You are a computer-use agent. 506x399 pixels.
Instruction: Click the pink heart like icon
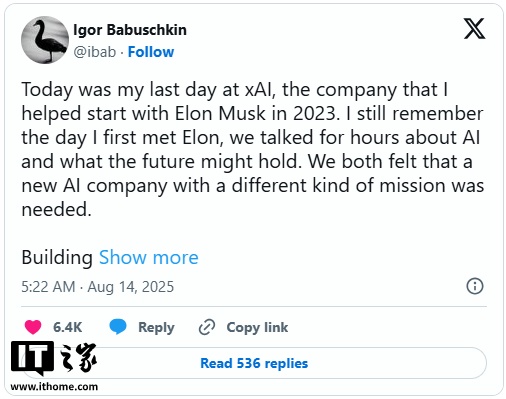(x=33, y=327)
